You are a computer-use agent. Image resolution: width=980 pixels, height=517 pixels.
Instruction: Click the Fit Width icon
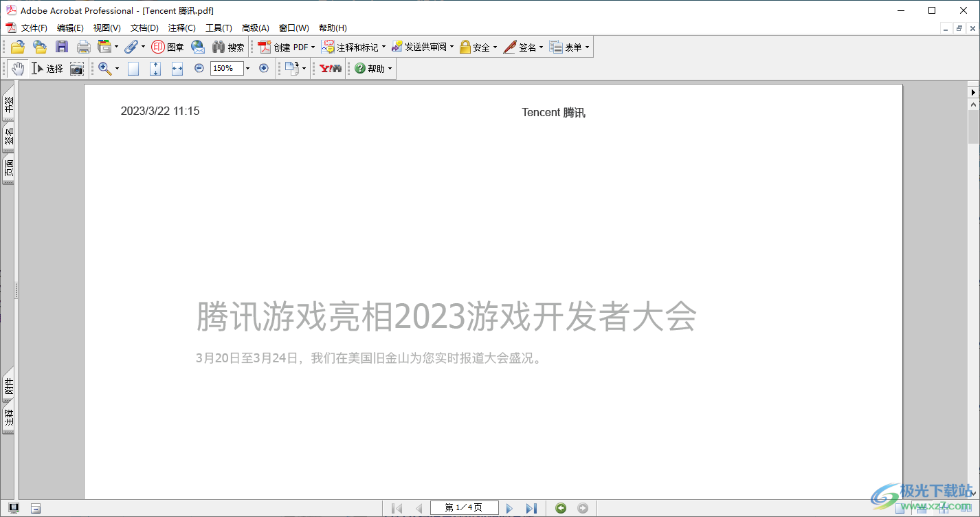pyautogui.click(x=177, y=68)
